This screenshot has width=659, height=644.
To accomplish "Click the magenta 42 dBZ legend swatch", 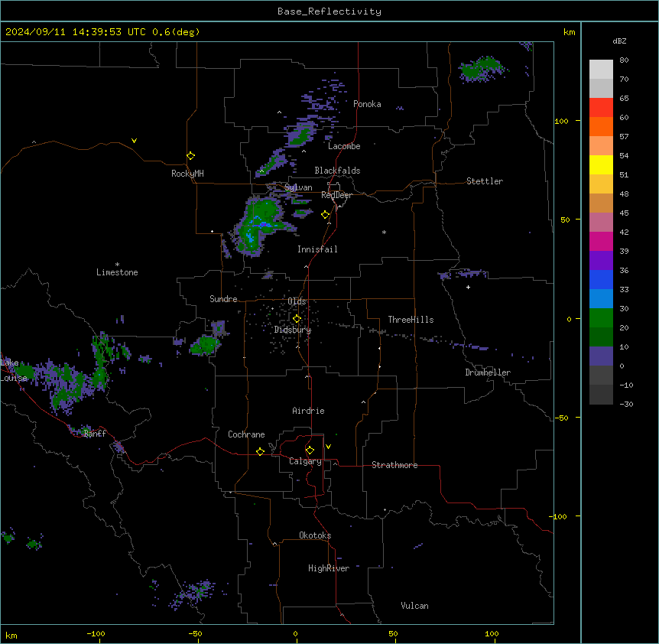I will 601,241.
